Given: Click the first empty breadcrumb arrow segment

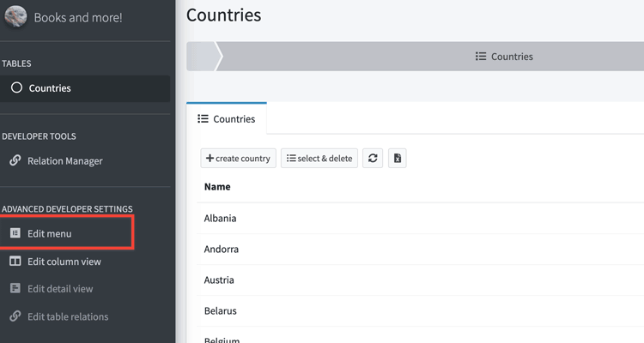Looking at the screenshot, I should tap(203, 57).
